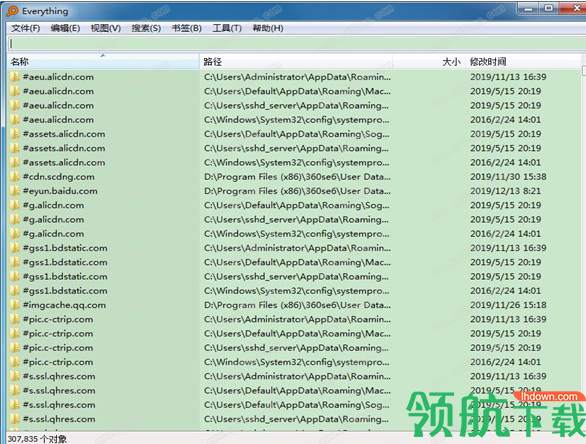586x444 pixels.
Task: Select folder icon of #imgcache.qq.com
Action: 15,305
